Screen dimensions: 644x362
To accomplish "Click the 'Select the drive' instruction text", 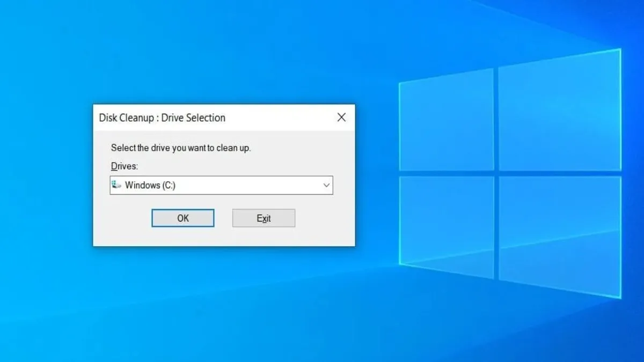I will click(180, 148).
